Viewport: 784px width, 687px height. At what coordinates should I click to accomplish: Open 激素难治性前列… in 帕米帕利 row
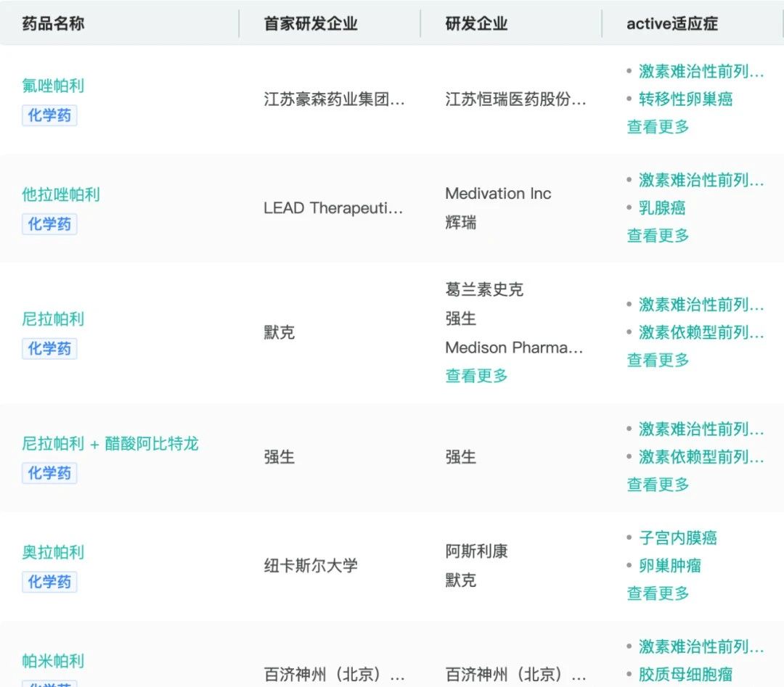coord(701,646)
